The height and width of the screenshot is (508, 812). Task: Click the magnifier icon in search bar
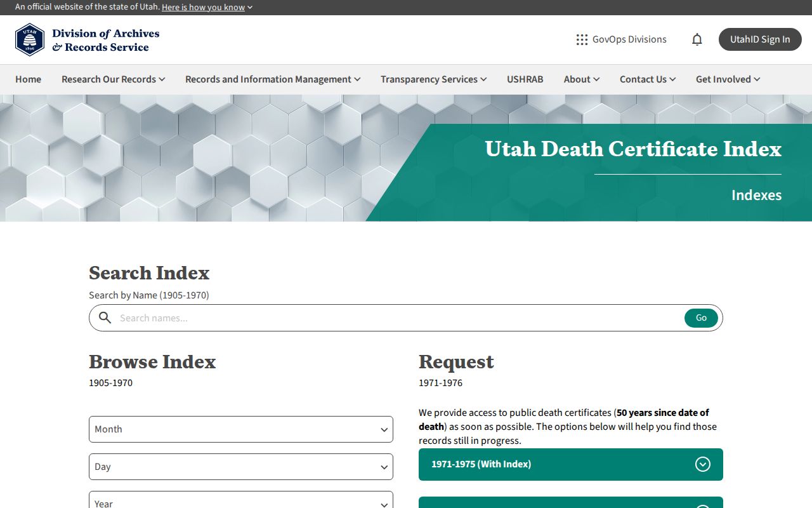[x=105, y=317]
